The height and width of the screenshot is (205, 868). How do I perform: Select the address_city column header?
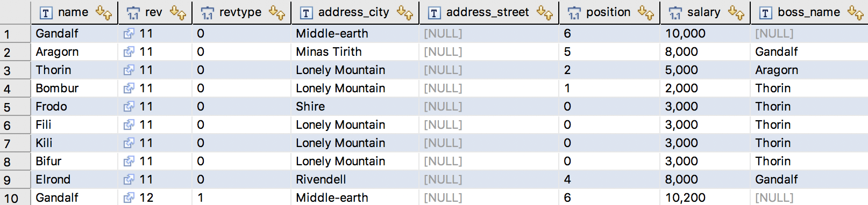(355, 12)
